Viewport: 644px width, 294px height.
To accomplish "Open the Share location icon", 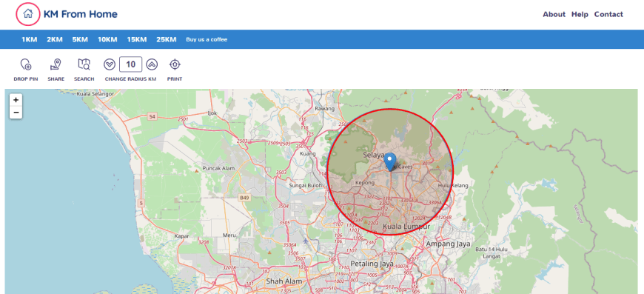I will pos(56,64).
